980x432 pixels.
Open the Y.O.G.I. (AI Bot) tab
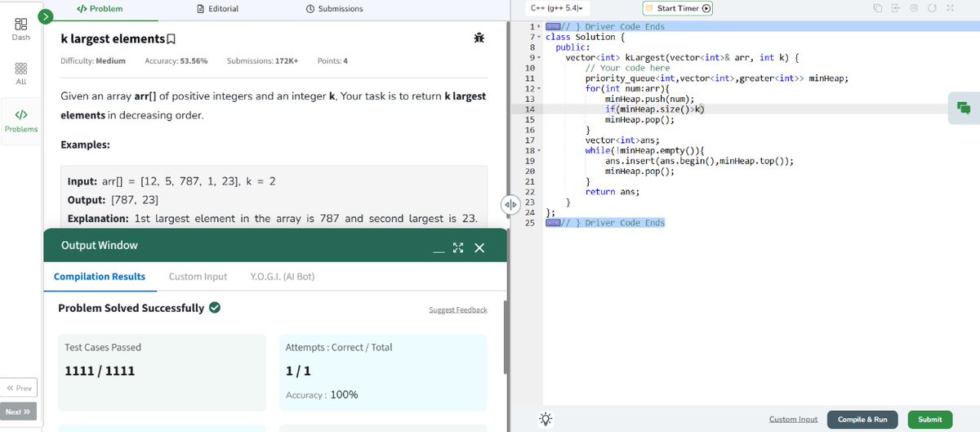(283, 277)
